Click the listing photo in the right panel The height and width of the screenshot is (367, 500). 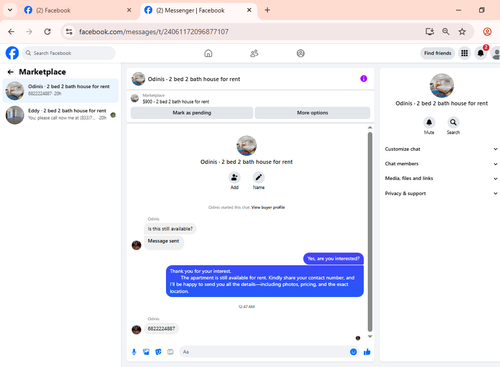click(442, 86)
